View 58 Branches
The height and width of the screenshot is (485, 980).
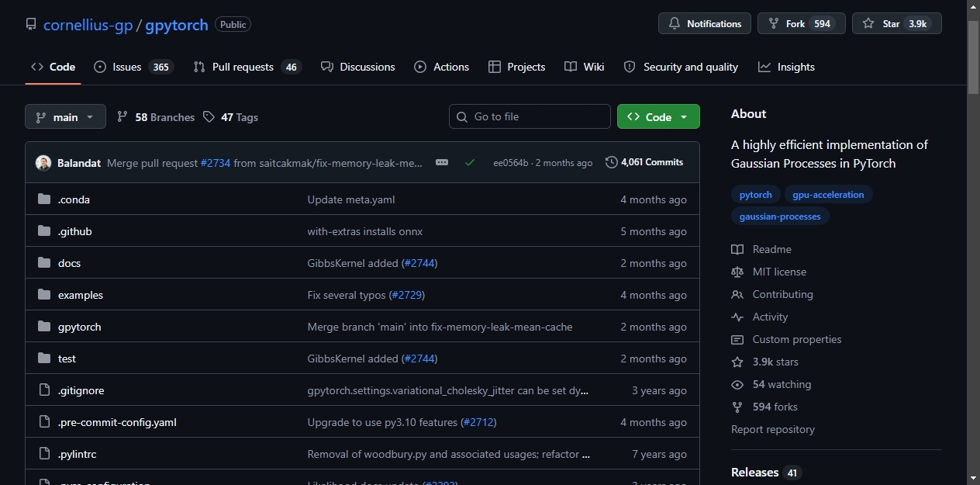[156, 117]
